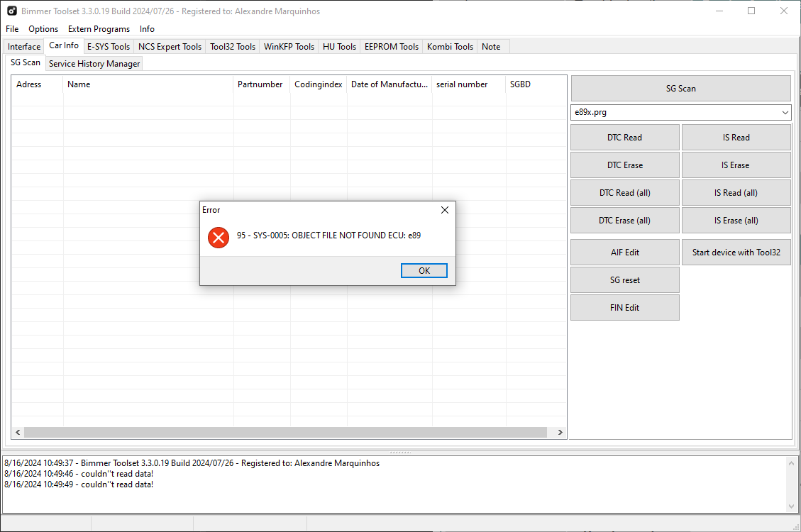The height and width of the screenshot is (532, 801).
Task: Click the log panel scroll down arrow
Action: click(791, 506)
